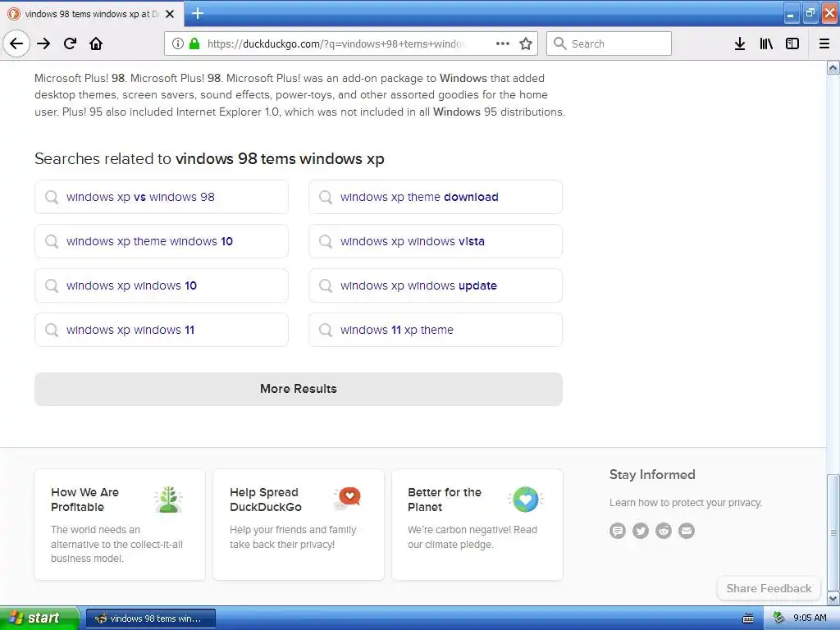The width and height of the screenshot is (840, 630).
Task: Open the Windows Start menu
Action: point(39,618)
